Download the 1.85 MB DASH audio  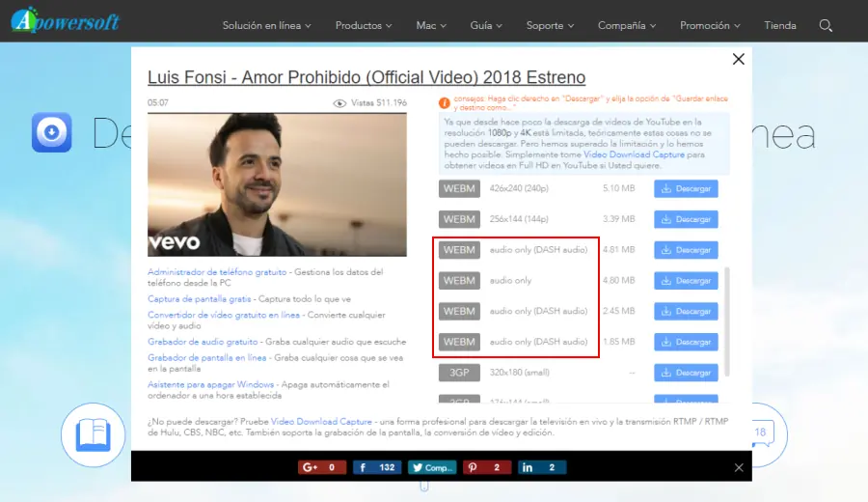tap(686, 342)
